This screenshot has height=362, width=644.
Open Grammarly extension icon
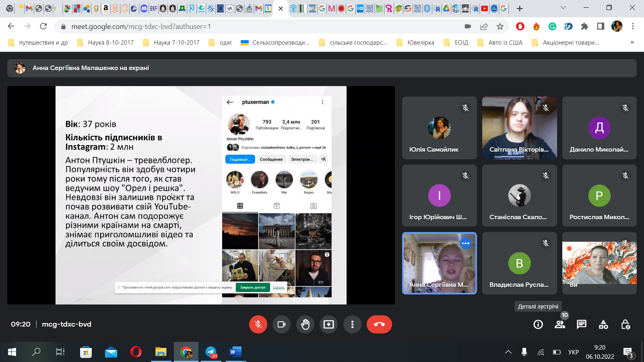coord(552,26)
